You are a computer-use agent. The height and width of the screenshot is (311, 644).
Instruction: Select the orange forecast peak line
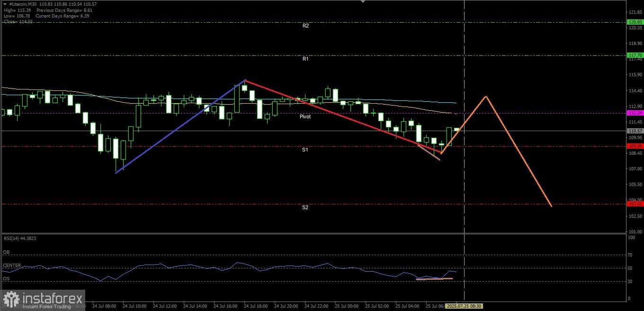486,97
